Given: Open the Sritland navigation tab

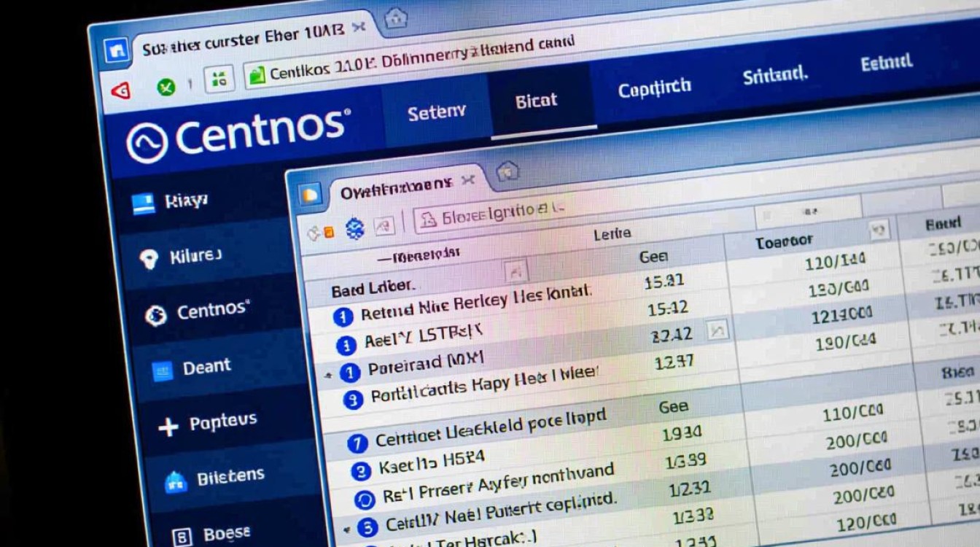Looking at the screenshot, I should point(774,76).
